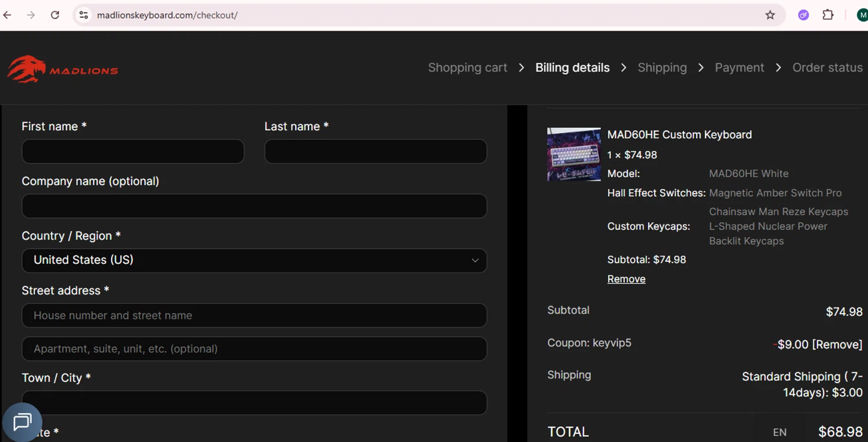Focus the Last name field
Image resolution: width=868 pixels, height=442 pixels.
coord(376,152)
